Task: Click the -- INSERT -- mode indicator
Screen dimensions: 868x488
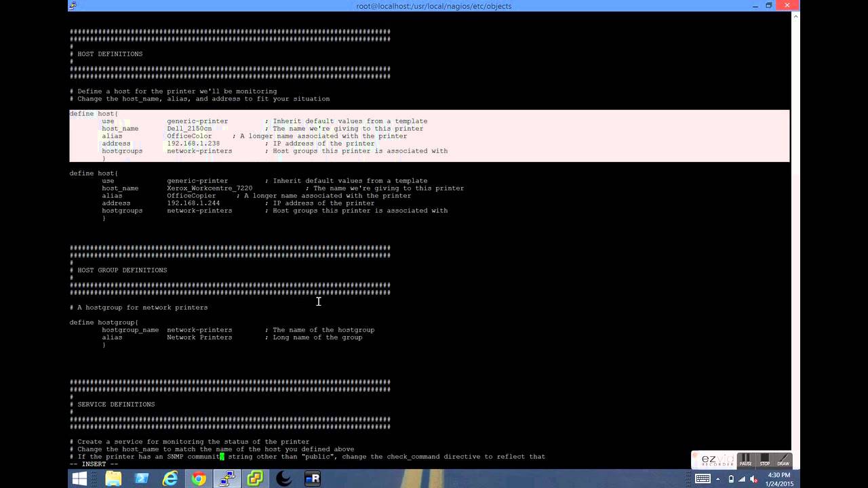Action: [x=94, y=464]
